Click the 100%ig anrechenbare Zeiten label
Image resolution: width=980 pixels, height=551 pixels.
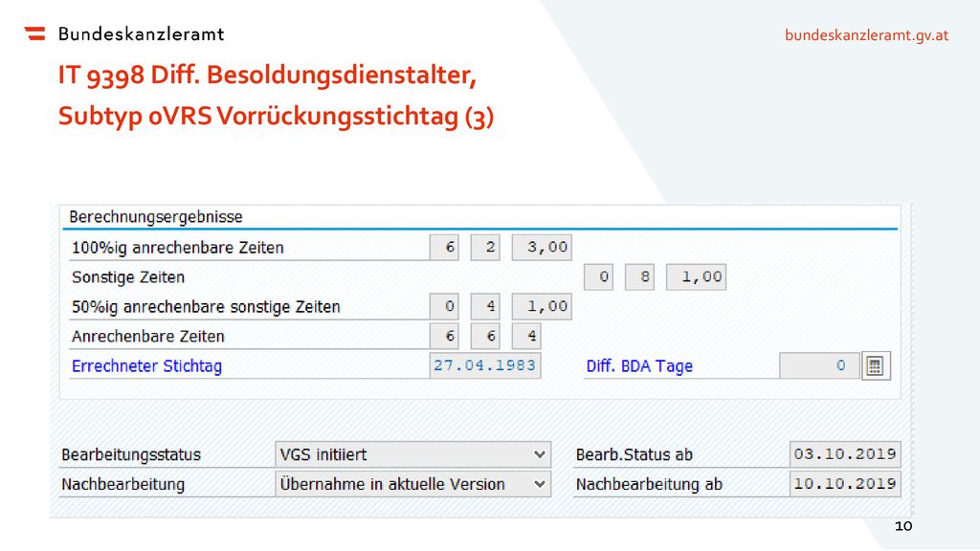[x=177, y=248]
